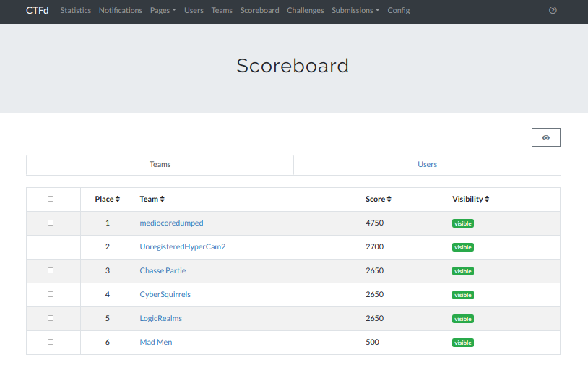This screenshot has height=373, width=588.
Task: Sort by Visibility column arrows
Action: coord(487,199)
